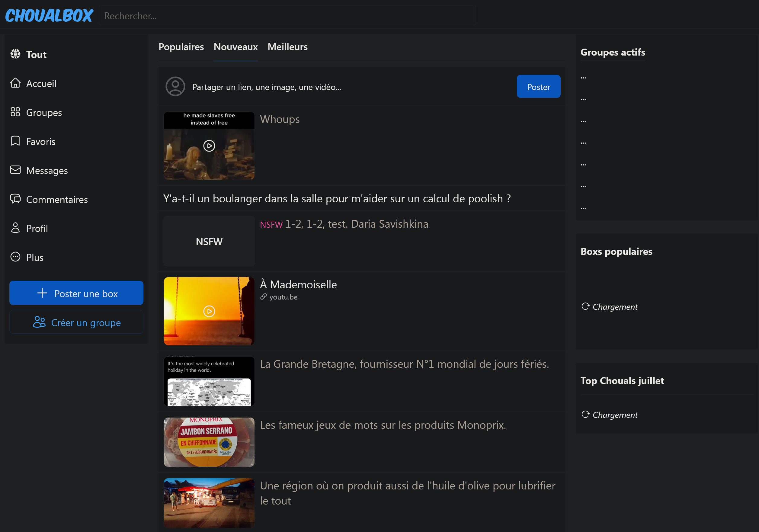Click the Profil person icon

[15, 228]
